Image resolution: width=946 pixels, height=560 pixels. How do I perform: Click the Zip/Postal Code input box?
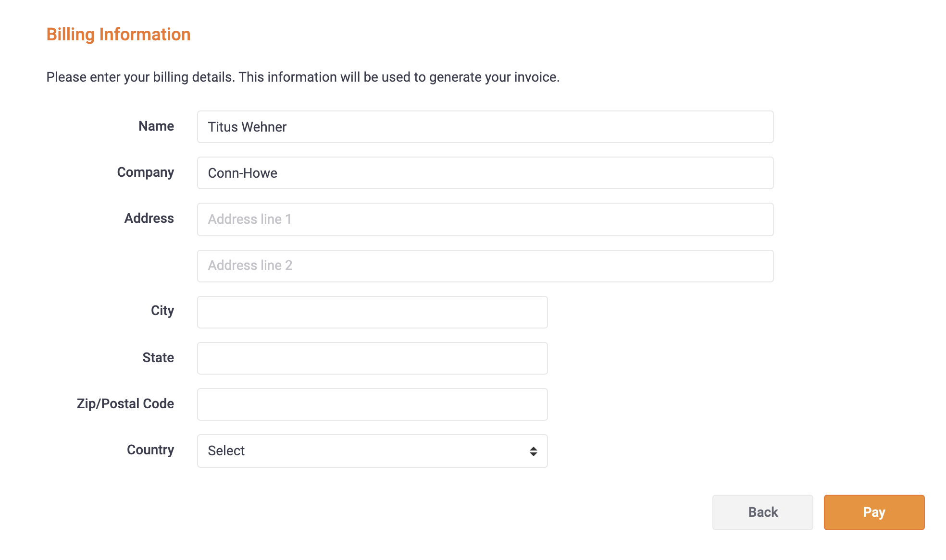(372, 404)
